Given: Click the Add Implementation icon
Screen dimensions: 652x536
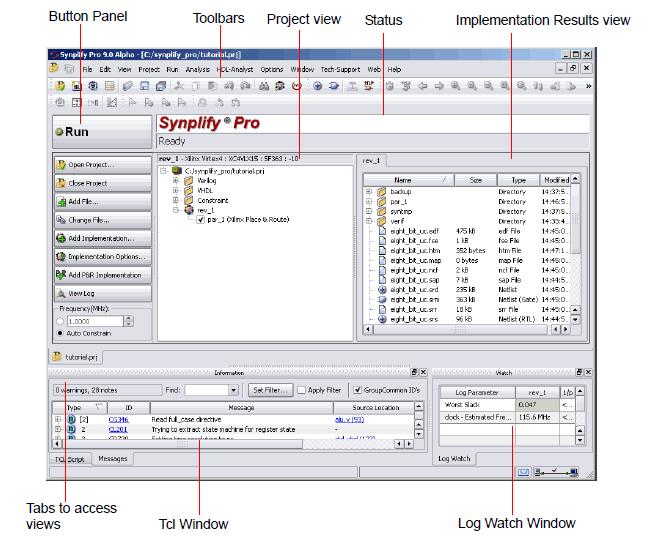Looking at the screenshot, I should (60, 238).
